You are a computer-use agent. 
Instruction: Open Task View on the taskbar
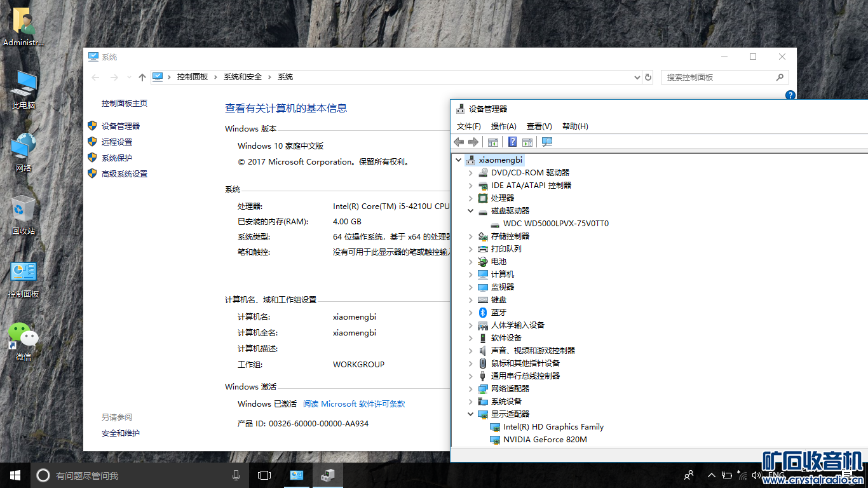click(264, 475)
